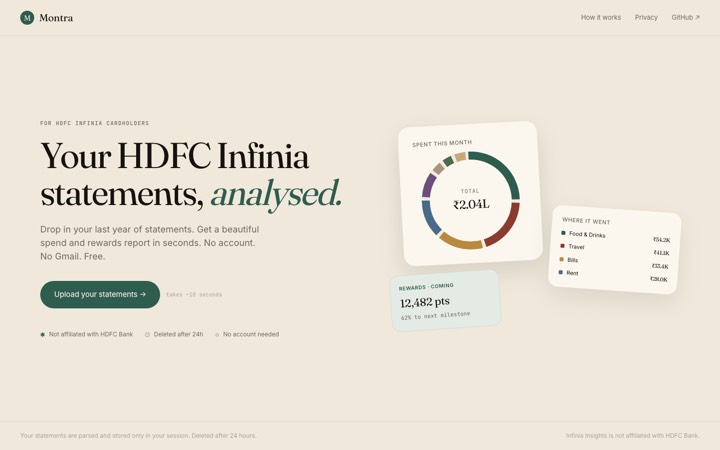Viewport: 720px width, 450px height.
Task: Click the ₹2.04L total in the donut chart
Action: [x=471, y=204]
